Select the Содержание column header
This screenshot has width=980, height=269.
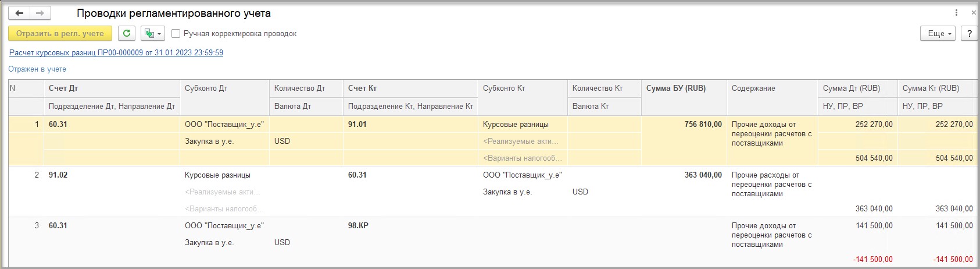pos(753,89)
